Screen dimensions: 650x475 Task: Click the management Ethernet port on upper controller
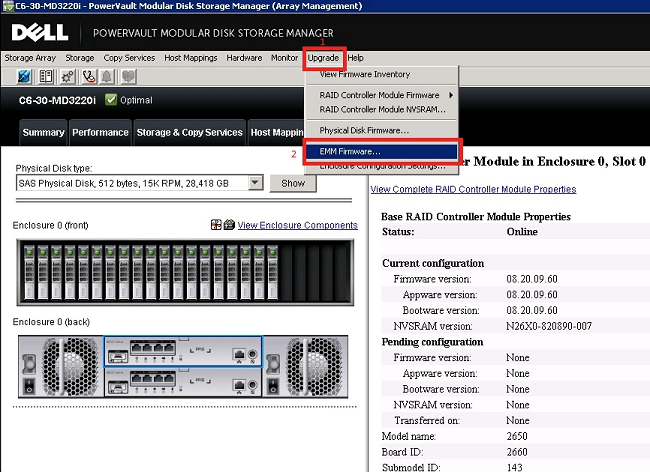point(240,354)
